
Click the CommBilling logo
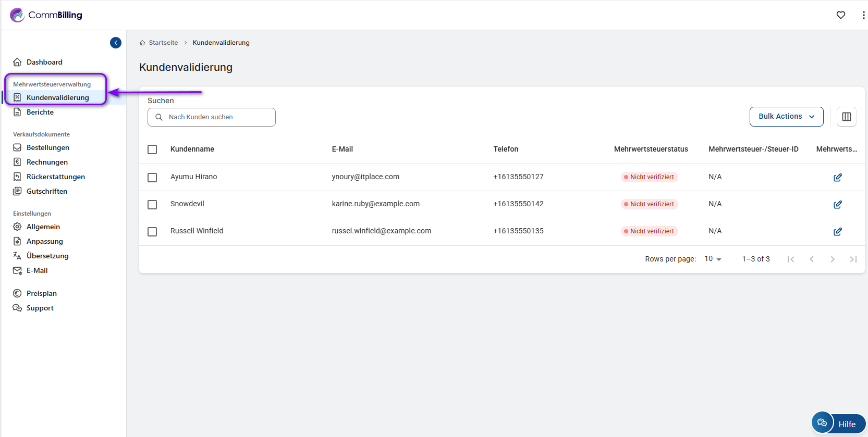46,15
